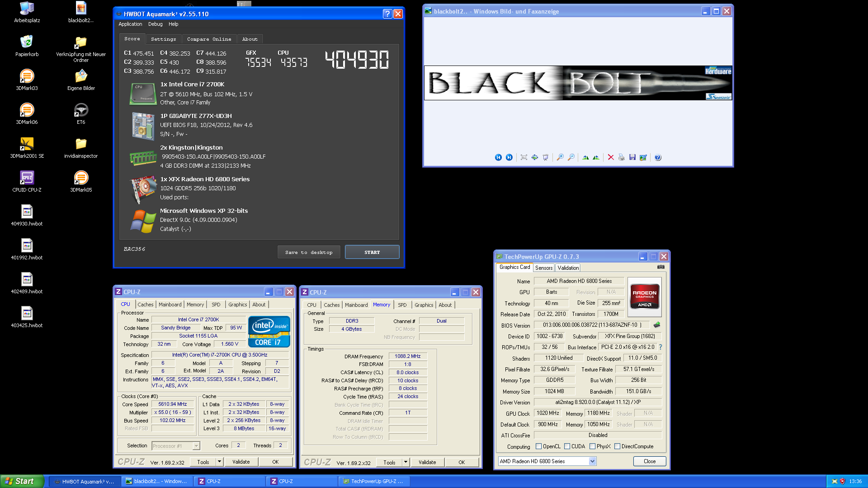Rotate image clockwise in picture viewer

(x=585, y=157)
